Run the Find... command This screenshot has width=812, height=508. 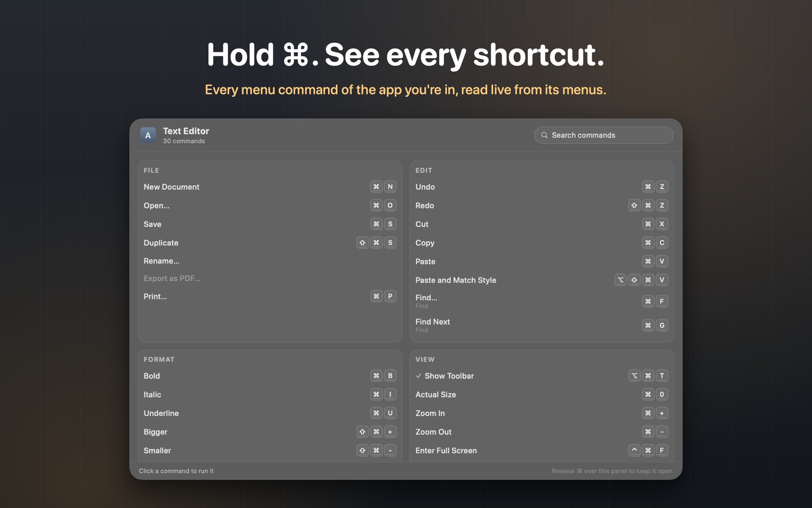[x=541, y=301]
